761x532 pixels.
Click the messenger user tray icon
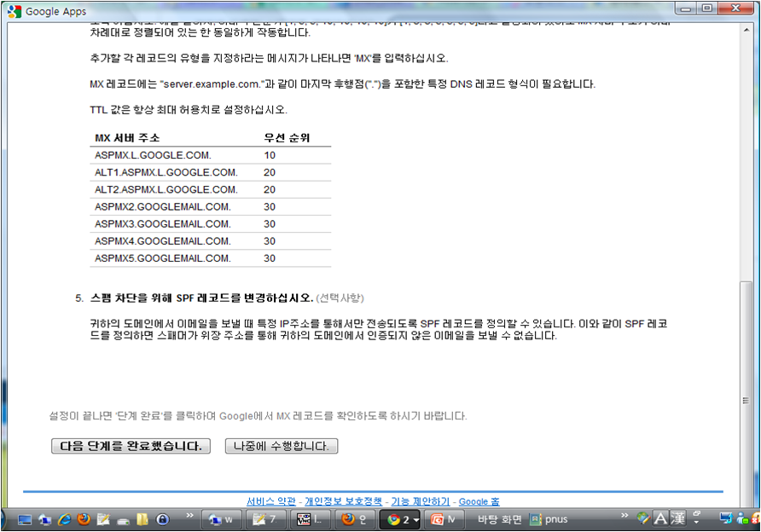tap(742, 518)
